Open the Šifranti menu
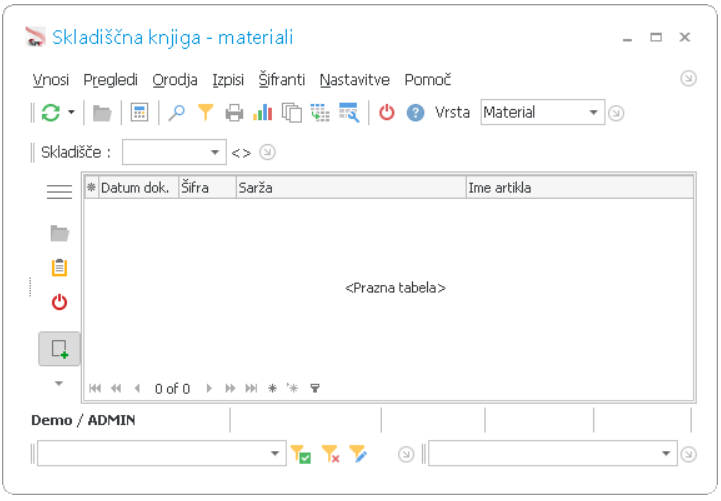721x501 pixels. tap(281, 79)
